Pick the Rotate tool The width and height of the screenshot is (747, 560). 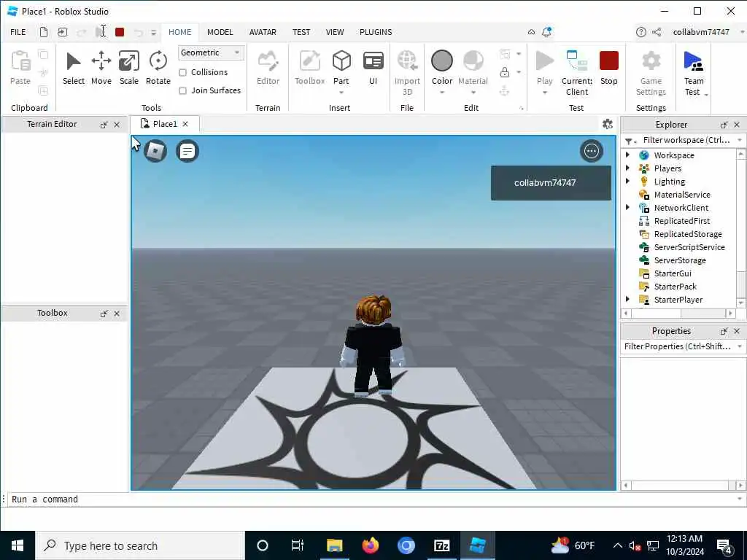click(158, 68)
